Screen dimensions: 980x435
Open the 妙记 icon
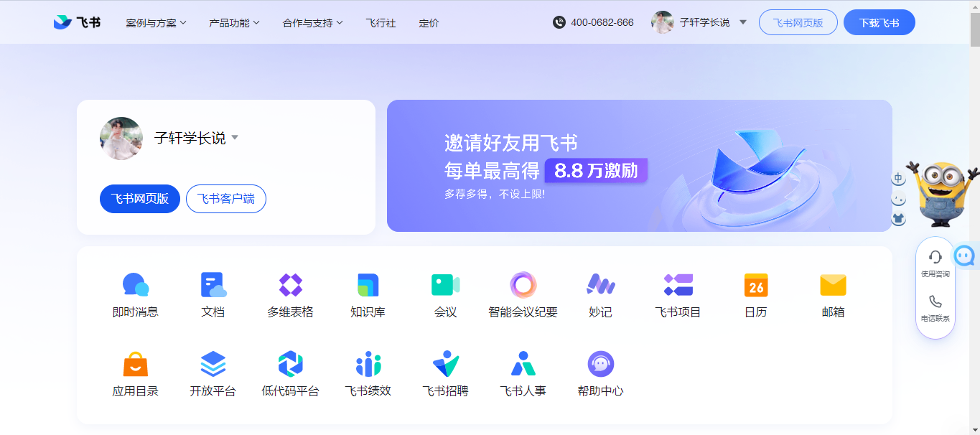(x=601, y=285)
